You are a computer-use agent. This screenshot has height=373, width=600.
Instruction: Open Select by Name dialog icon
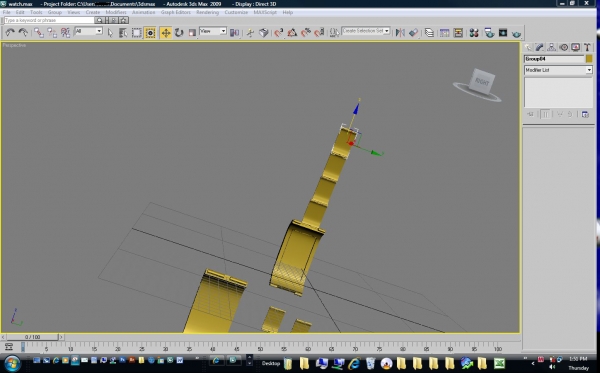(x=123, y=33)
